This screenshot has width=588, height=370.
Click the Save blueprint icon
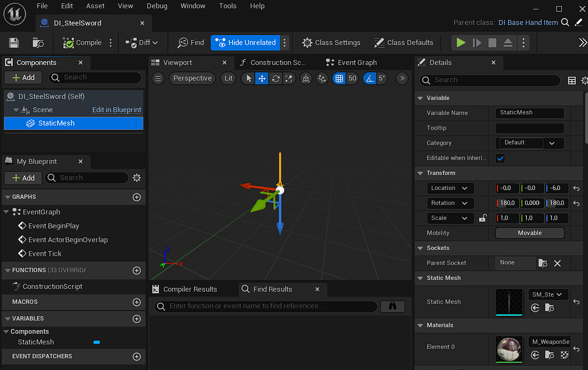14,43
